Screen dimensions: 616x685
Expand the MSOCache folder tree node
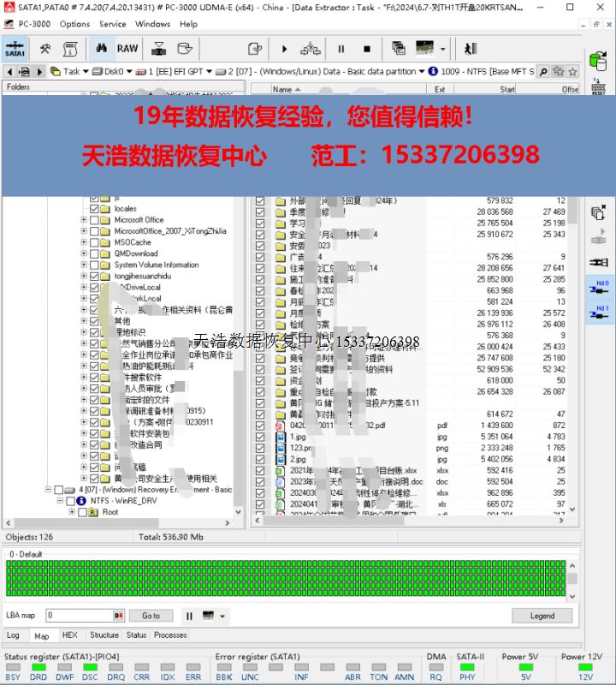coord(84,242)
